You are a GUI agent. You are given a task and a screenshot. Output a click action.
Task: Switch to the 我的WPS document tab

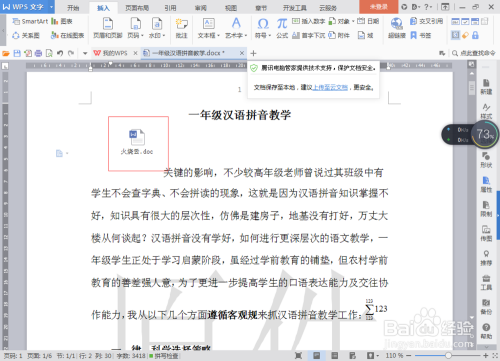(x=115, y=53)
